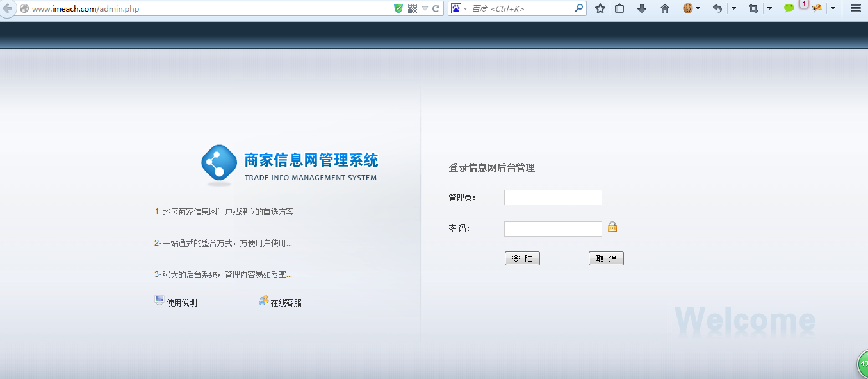The image size is (868, 379).
Task: Expand the address bar history dropdown arrow
Action: 425,9
